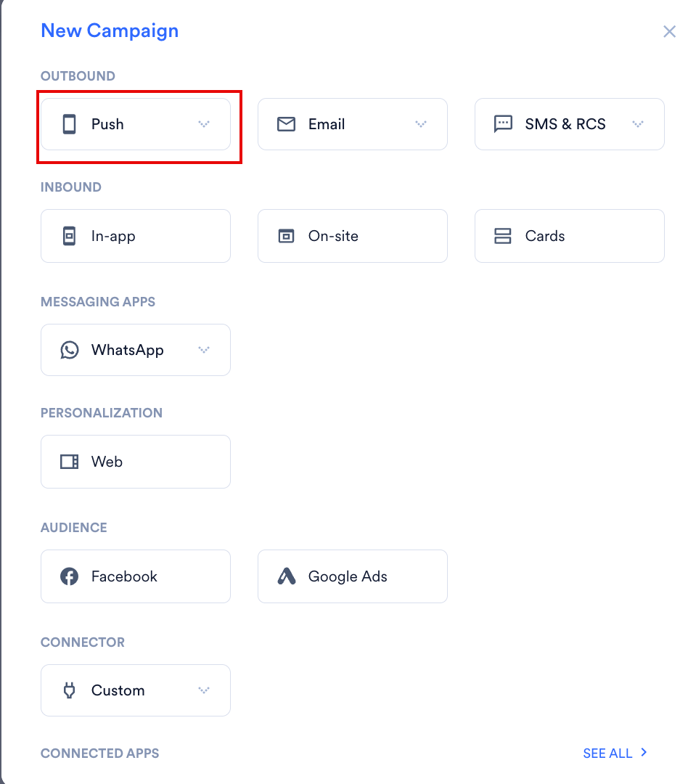Click the WhatsApp logo icon
688x784 pixels.
click(70, 350)
